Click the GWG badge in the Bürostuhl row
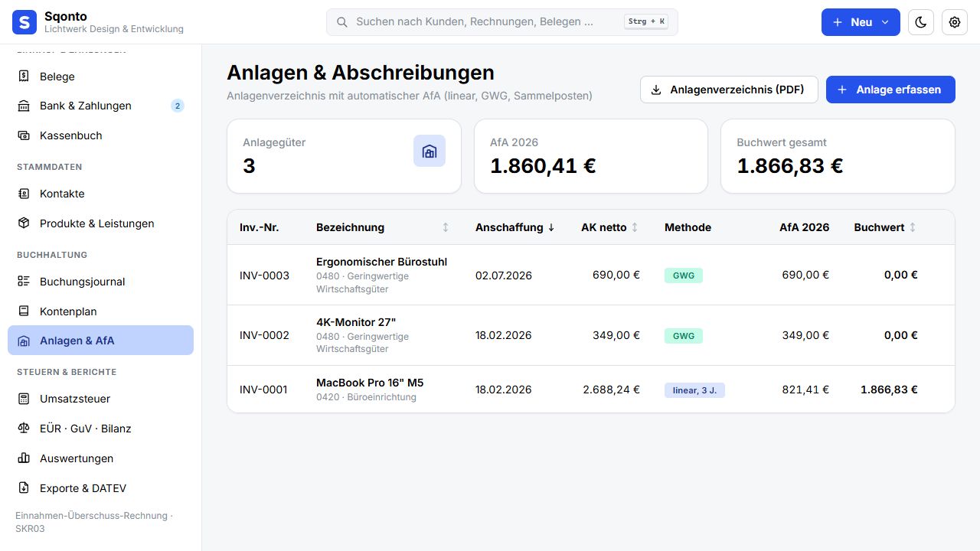This screenshot has height=551, width=980. pyautogui.click(x=684, y=275)
